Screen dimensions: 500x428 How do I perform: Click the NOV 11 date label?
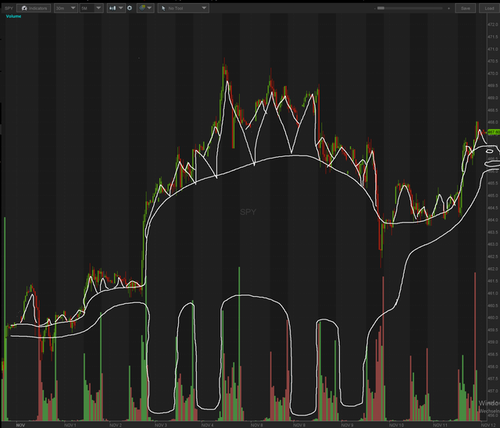point(440,425)
